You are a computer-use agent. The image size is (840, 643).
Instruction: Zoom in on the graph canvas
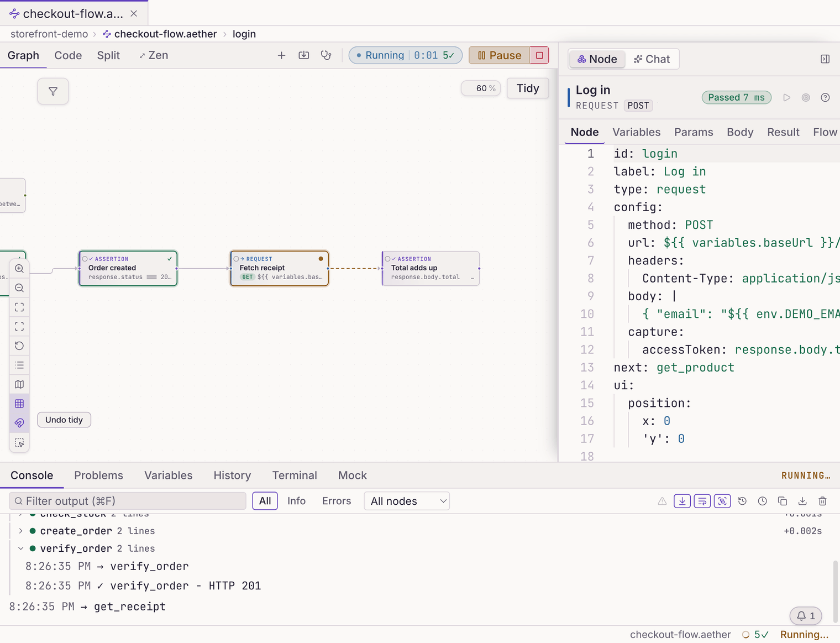[19, 269]
